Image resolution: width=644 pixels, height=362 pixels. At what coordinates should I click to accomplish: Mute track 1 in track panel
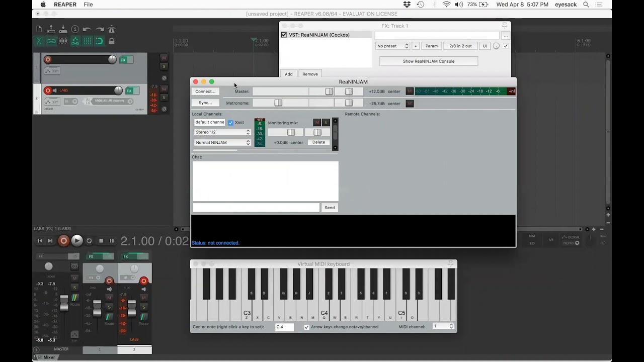click(x=164, y=58)
